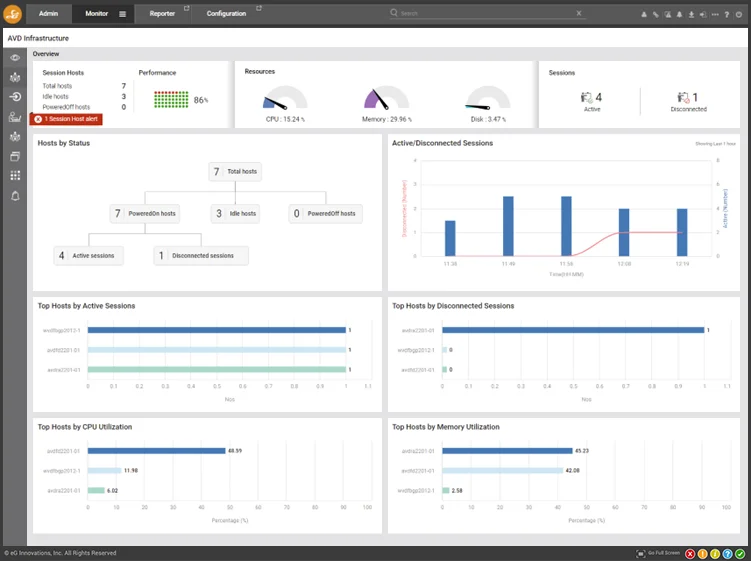
Task: Click the 7 Total hosts node
Action: coord(235,172)
